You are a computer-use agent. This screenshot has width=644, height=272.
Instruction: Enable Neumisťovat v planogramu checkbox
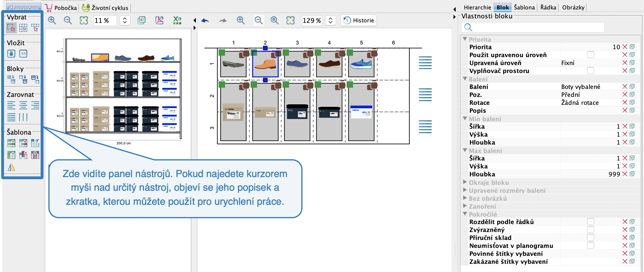[590, 246]
